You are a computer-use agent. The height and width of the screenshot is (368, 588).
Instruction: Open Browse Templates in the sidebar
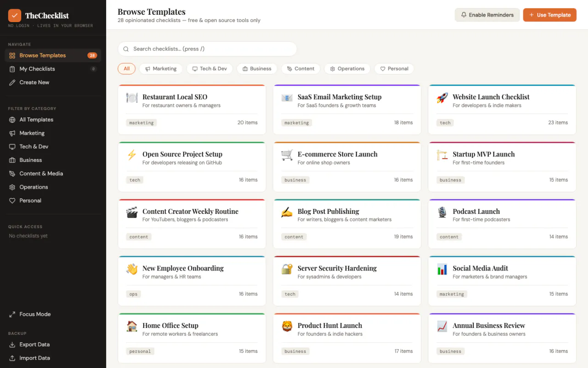click(53, 55)
